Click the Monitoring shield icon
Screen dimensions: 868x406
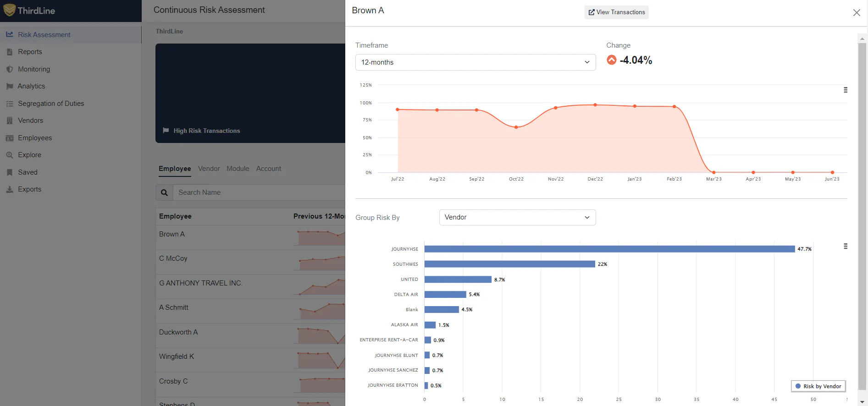point(9,69)
